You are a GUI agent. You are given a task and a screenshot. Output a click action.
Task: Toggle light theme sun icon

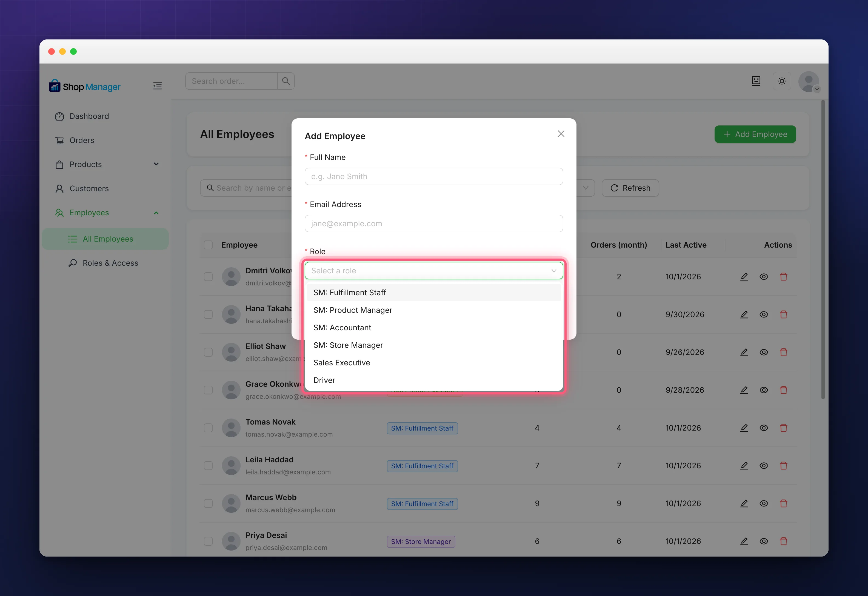click(782, 81)
